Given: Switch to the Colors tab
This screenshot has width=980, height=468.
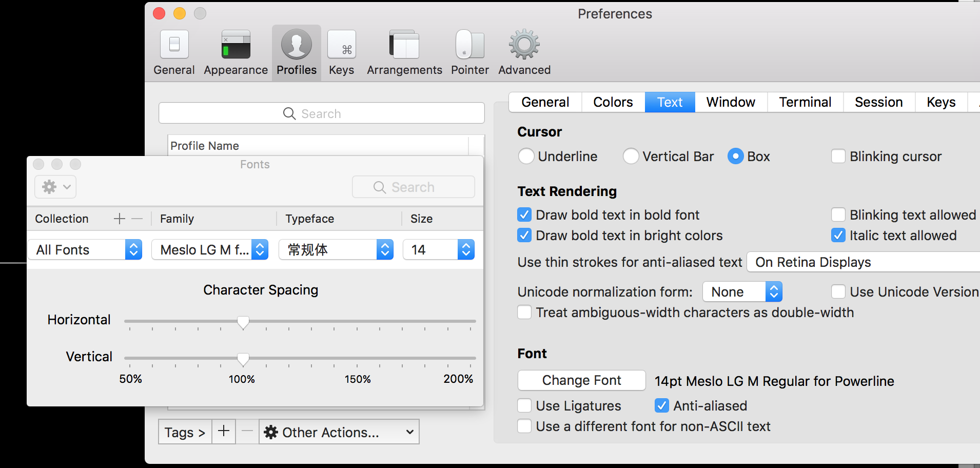Looking at the screenshot, I should [613, 102].
